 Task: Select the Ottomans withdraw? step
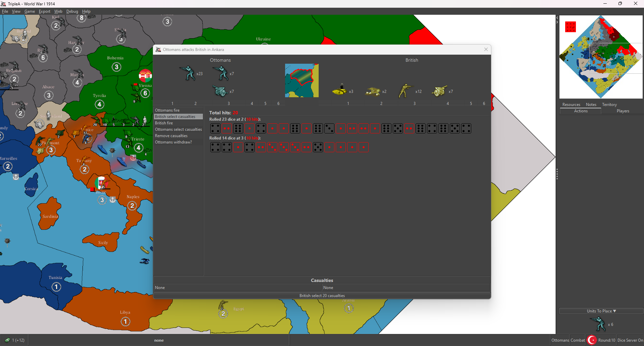[x=178, y=142]
